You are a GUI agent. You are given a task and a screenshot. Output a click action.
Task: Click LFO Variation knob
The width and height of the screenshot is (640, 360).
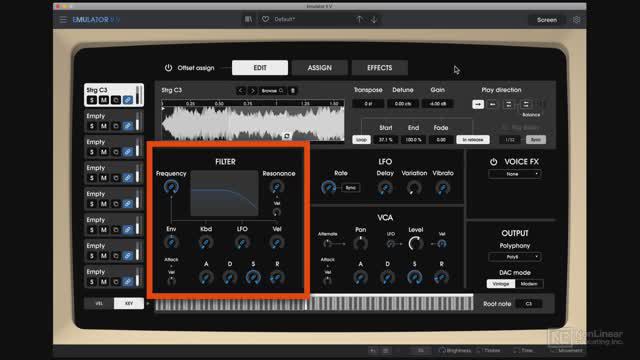[x=414, y=188]
